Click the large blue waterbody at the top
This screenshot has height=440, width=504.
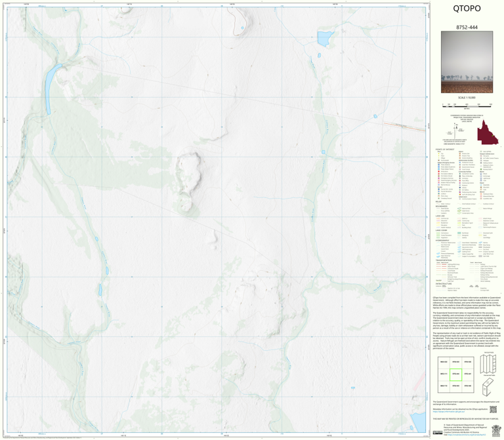tap(325, 39)
